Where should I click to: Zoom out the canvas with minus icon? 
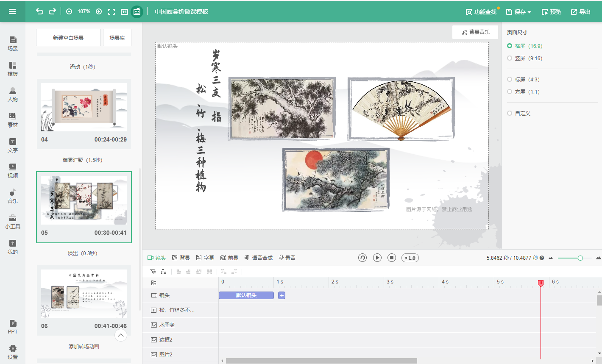tap(69, 11)
